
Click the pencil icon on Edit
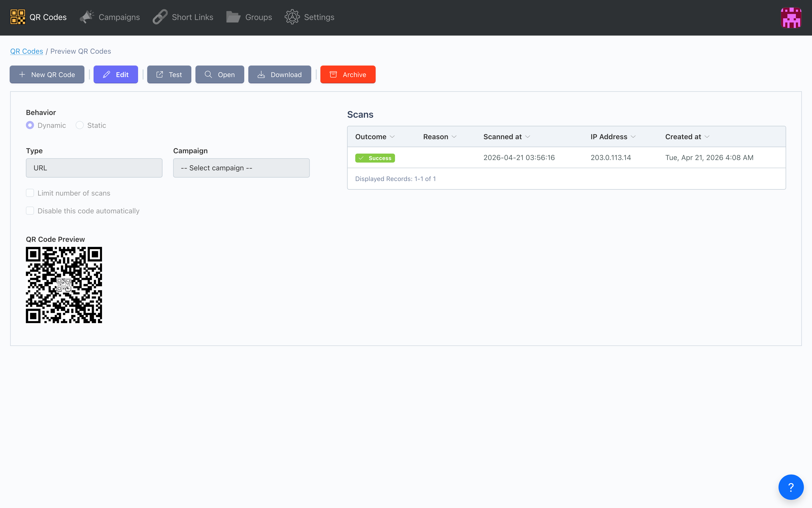[107, 75]
